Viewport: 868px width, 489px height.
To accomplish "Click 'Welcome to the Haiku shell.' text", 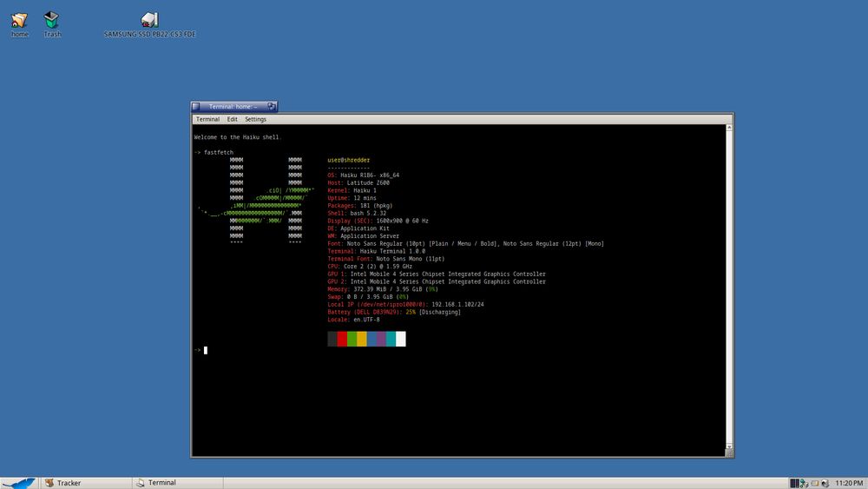I will (x=238, y=136).
